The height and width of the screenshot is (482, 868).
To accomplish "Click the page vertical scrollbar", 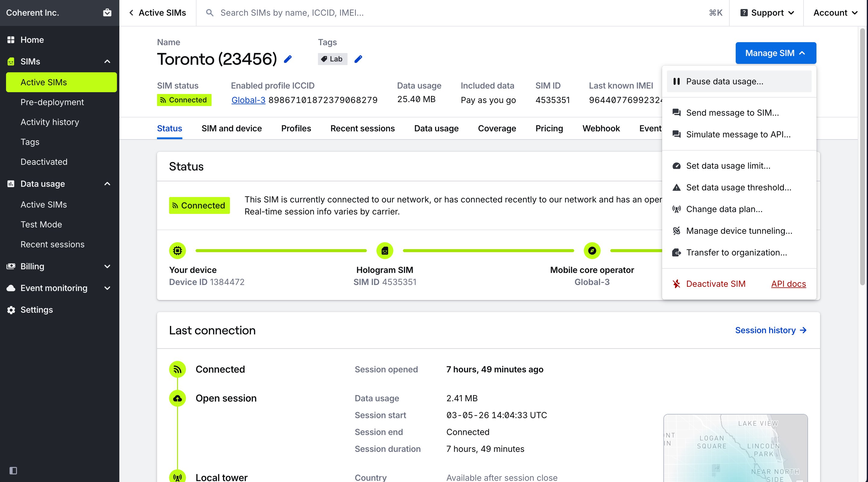I will (x=862, y=157).
